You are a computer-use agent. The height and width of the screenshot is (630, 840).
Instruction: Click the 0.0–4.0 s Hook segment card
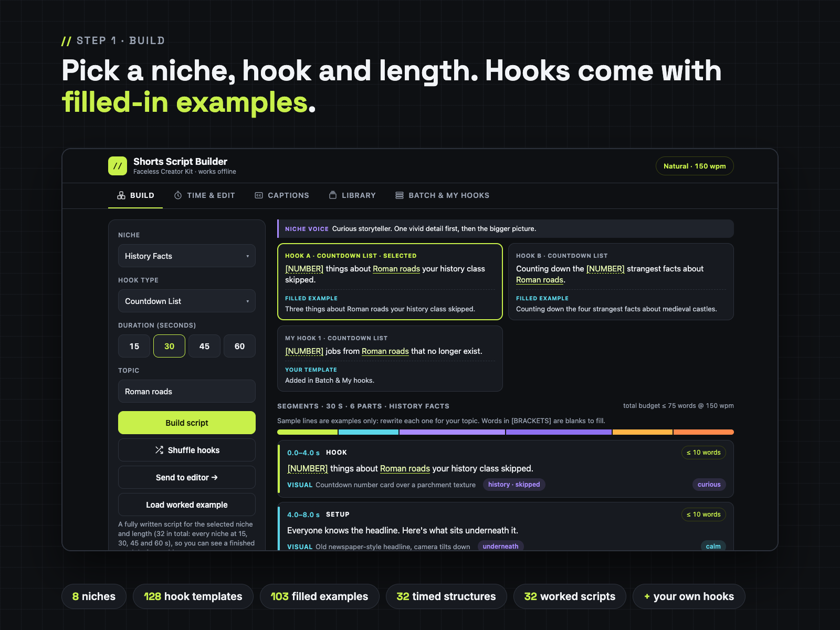click(x=506, y=469)
